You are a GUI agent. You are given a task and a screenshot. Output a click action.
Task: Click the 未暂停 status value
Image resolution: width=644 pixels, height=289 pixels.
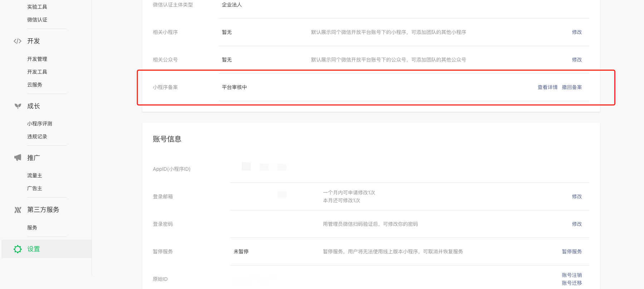pos(241,251)
